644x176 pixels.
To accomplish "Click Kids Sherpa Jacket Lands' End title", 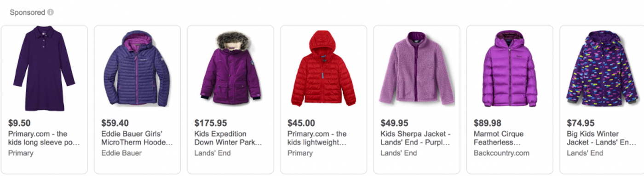I will pyautogui.click(x=416, y=138).
